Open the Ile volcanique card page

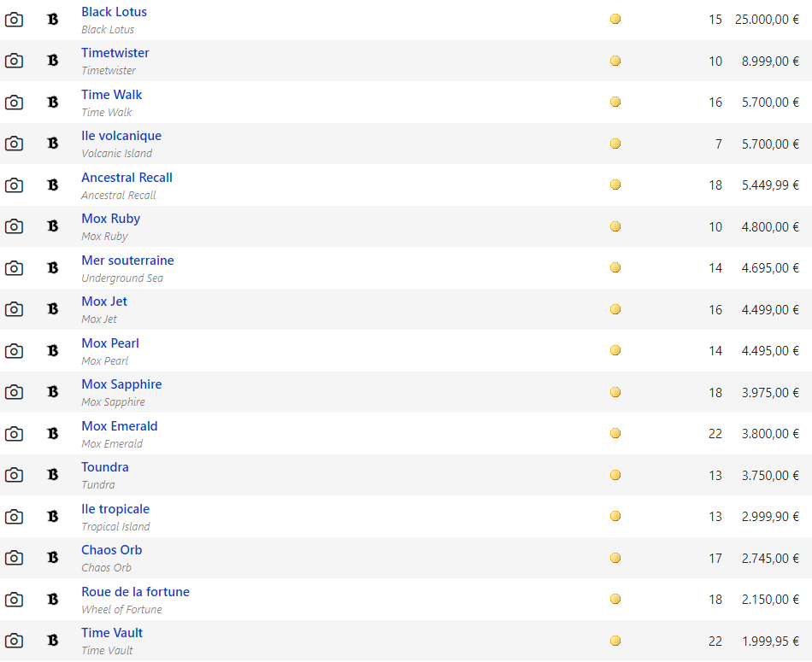121,136
